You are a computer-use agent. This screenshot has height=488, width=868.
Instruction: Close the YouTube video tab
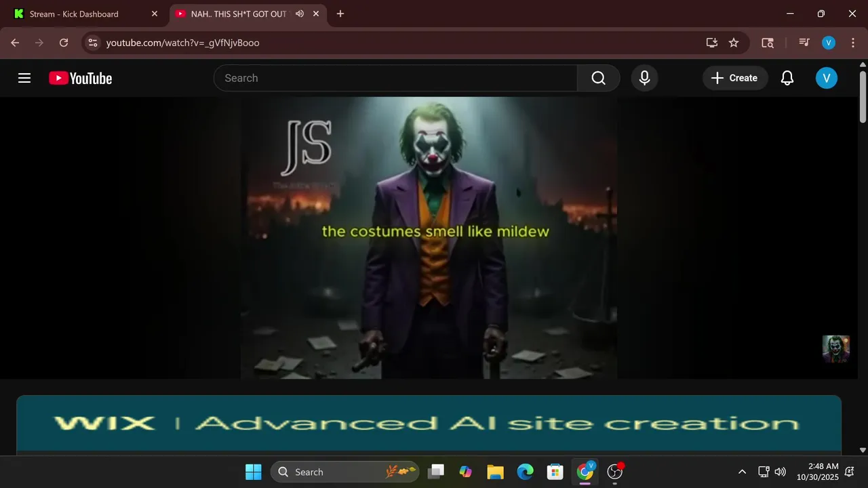tap(316, 14)
